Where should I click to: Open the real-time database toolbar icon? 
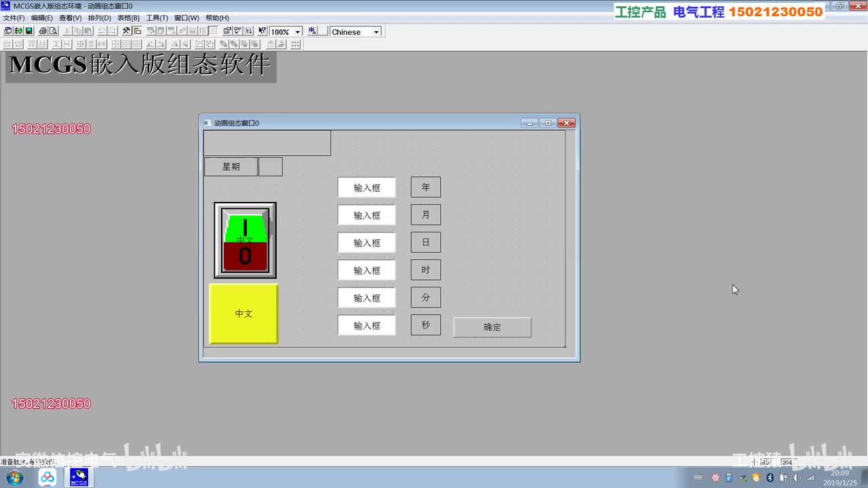18,31
